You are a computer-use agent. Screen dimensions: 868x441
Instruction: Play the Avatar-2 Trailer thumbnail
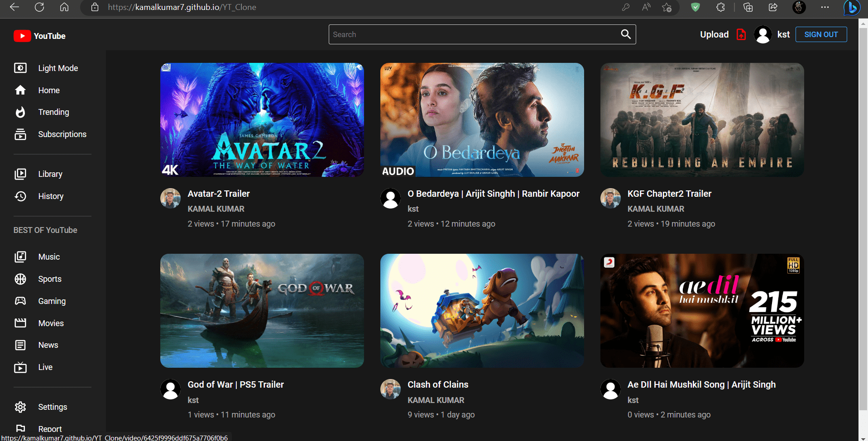(x=262, y=119)
